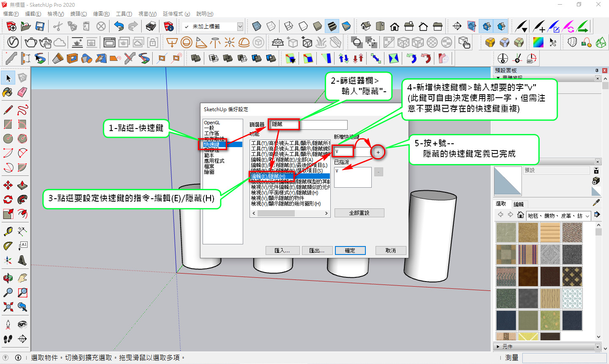Click the Print icon

(151, 27)
